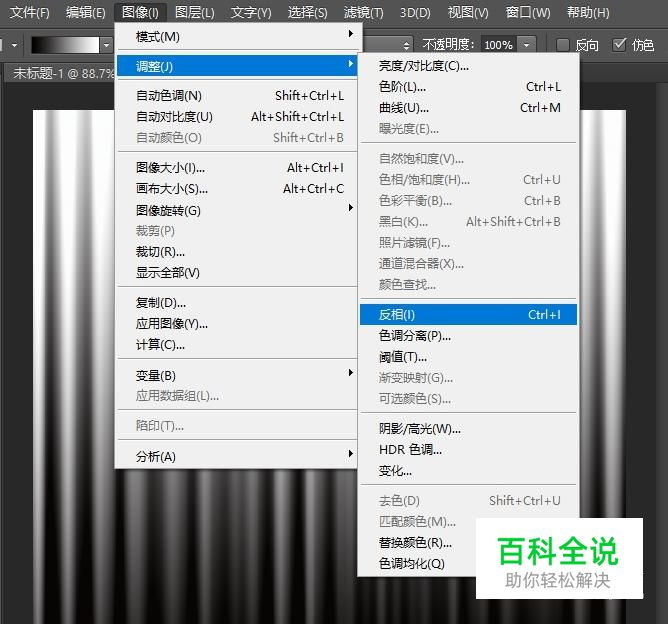The width and height of the screenshot is (668, 624).
Task: Click the 不透明度 100% input field
Action: tap(498, 45)
